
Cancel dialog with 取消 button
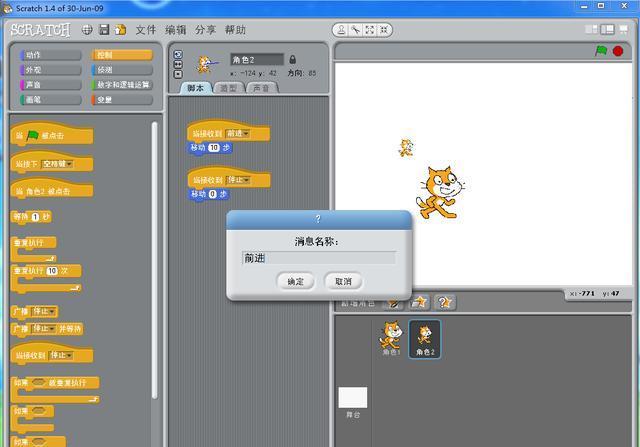pyautogui.click(x=343, y=281)
